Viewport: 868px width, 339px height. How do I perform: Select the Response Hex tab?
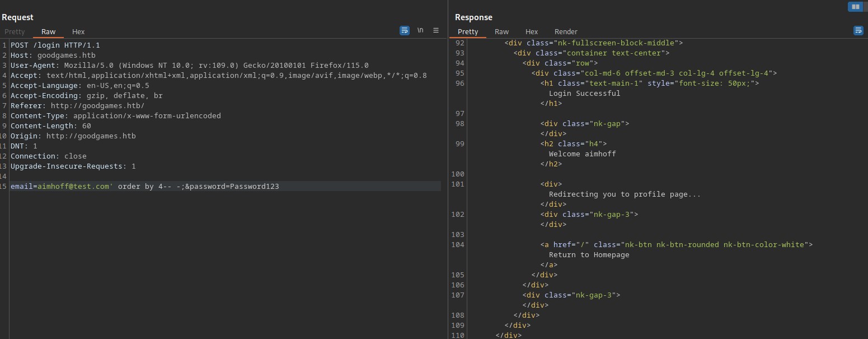pos(532,32)
